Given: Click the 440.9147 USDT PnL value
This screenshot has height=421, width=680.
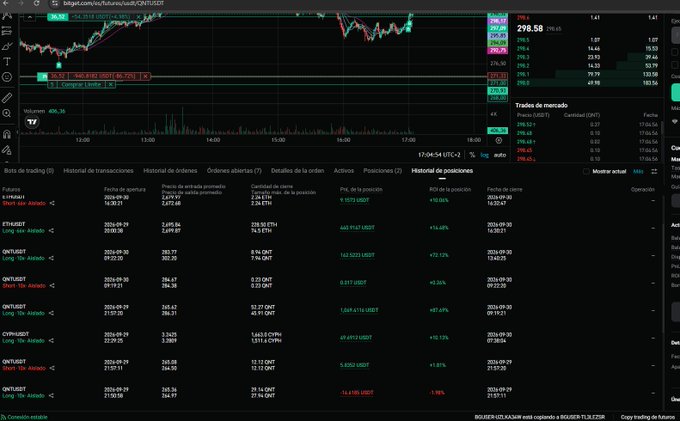Looking at the screenshot, I should point(357,228).
